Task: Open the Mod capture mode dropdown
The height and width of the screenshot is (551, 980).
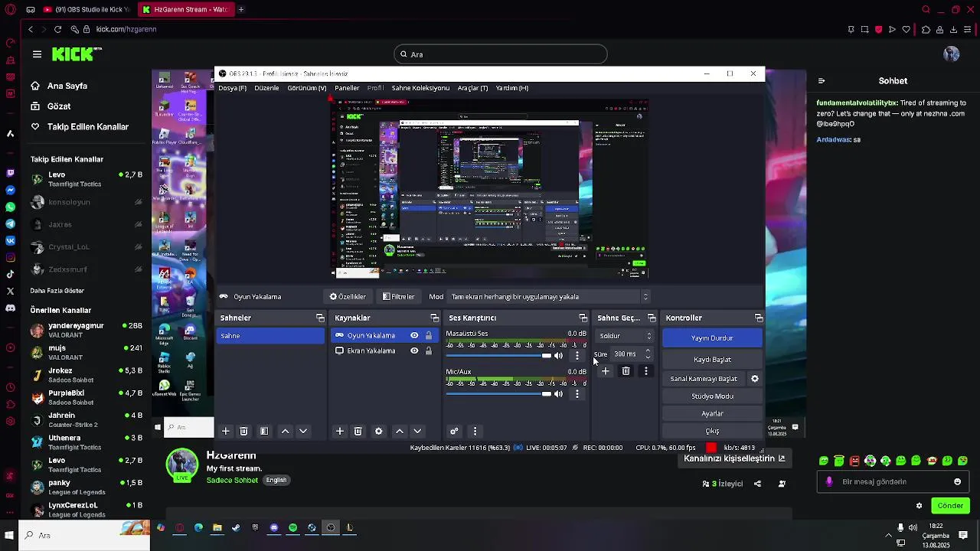Action: (549, 297)
